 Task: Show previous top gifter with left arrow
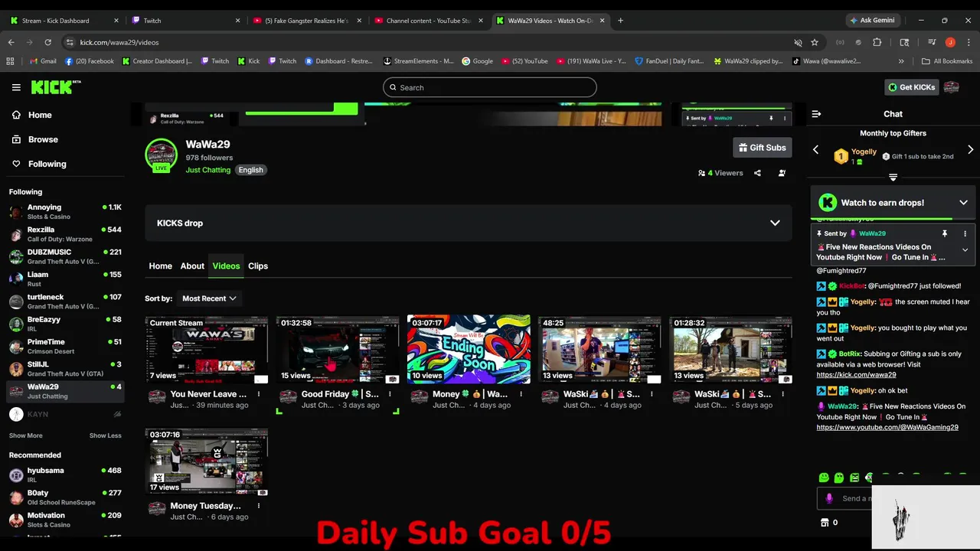pyautogui.click(x=816, y=150)
